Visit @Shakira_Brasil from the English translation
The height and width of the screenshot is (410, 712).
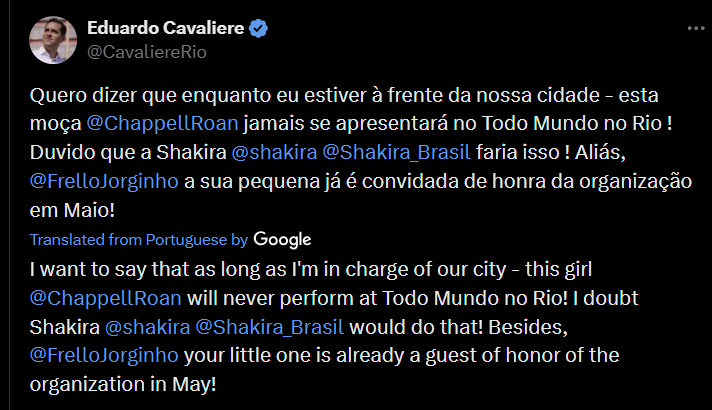click(270, 327)
